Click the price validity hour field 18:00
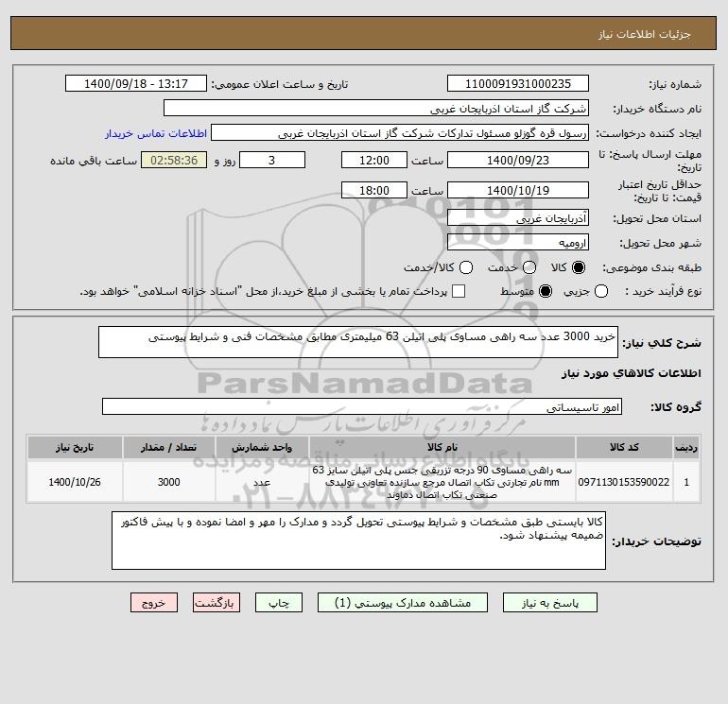This screenshot has height=704, width=728. click(x=374, y=190)
